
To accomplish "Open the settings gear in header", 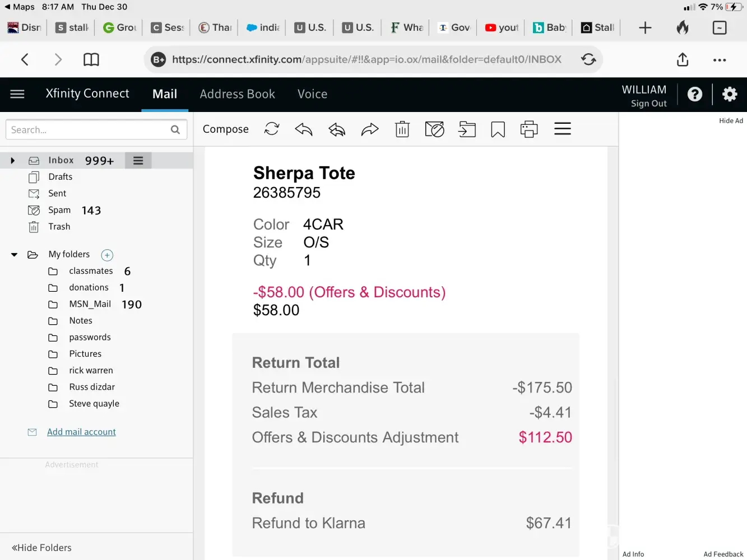I will [x=729, y=94].
